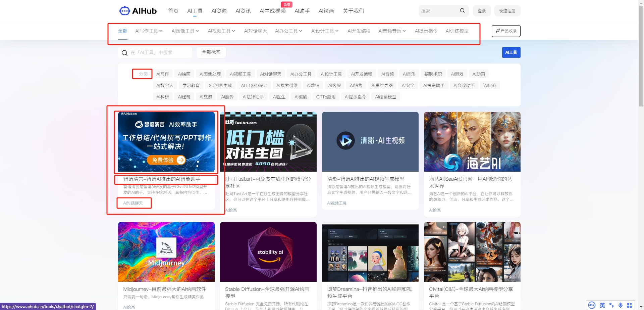The width and height of the screenshot is (644, 310).
Task: Click the page vertical scrollbar thumb
Action: (x=641, y=56)
